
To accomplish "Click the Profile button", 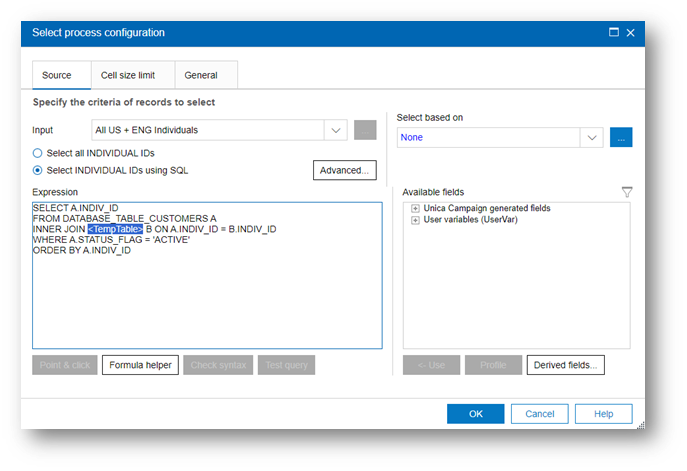I will pyautogui.click(x=493, y=365).
